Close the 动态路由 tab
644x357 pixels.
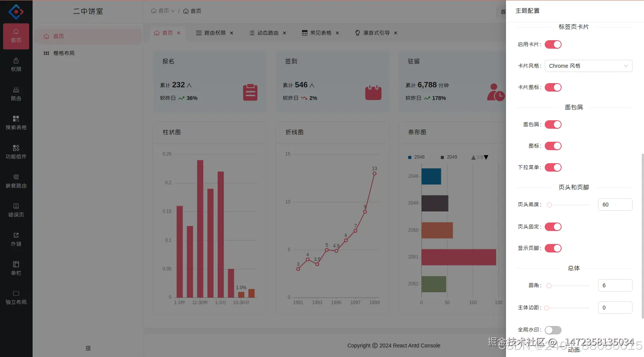[284, 33]
